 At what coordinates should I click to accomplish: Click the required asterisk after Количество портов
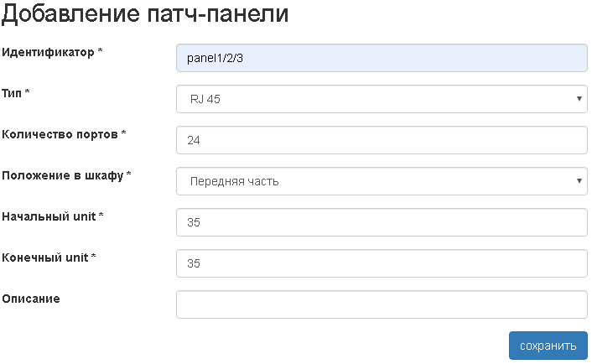coord(123,134)
